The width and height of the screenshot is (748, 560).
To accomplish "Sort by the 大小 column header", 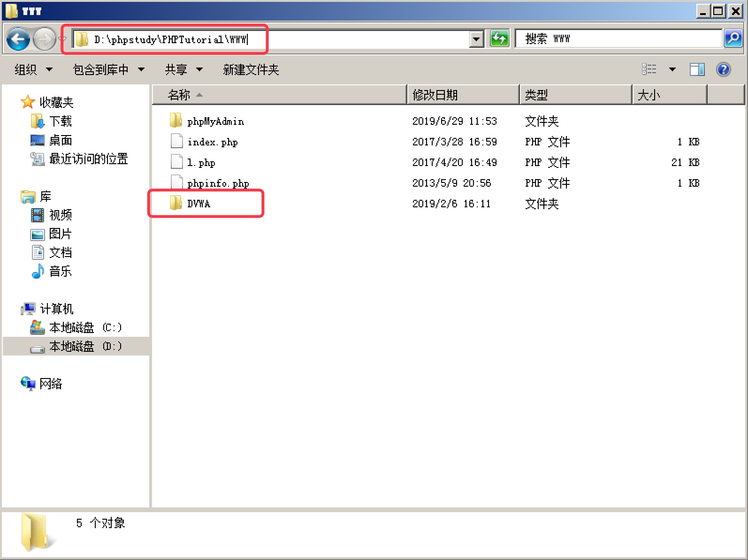I will (670, 95).
